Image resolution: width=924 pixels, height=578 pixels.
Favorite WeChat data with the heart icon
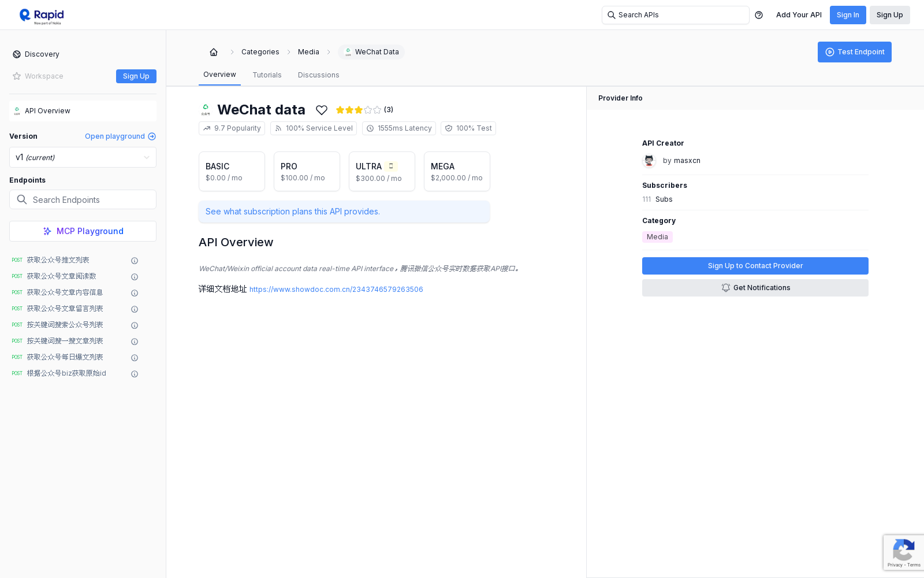[322, 110]
